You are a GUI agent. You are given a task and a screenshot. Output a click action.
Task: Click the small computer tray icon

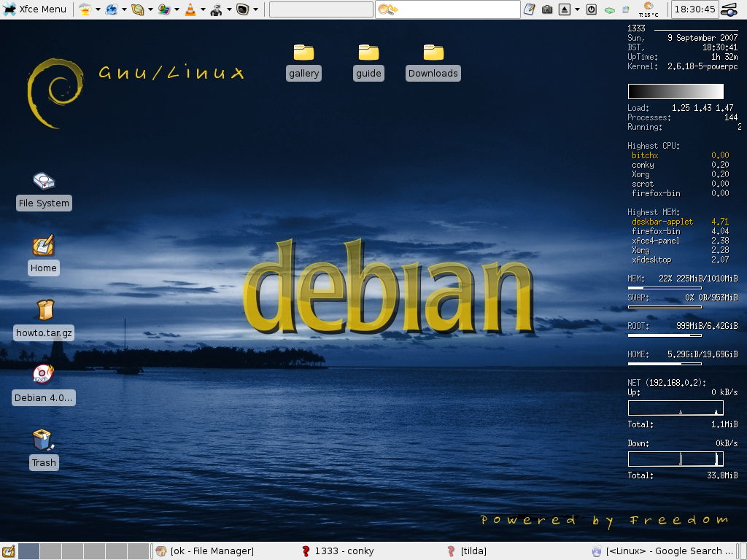click(626, 9)
